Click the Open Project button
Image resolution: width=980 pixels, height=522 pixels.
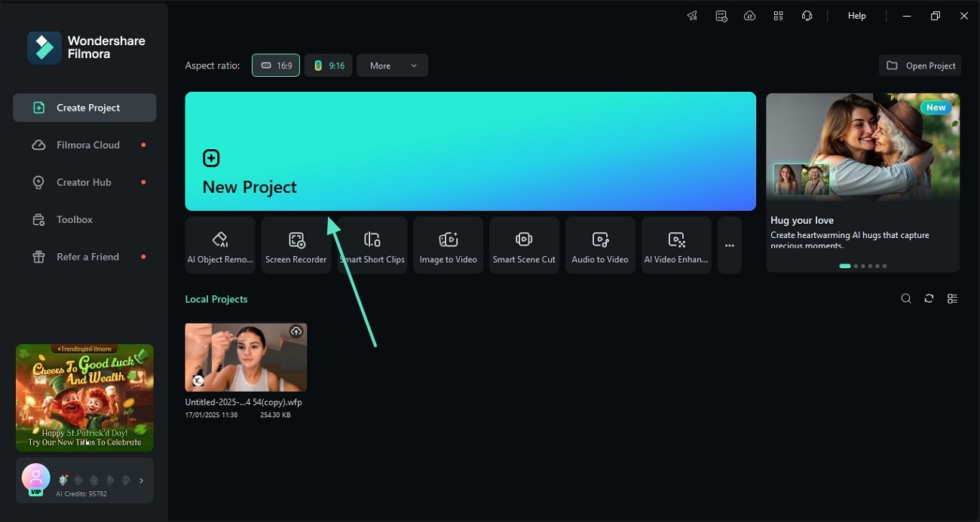click(920, 66)
